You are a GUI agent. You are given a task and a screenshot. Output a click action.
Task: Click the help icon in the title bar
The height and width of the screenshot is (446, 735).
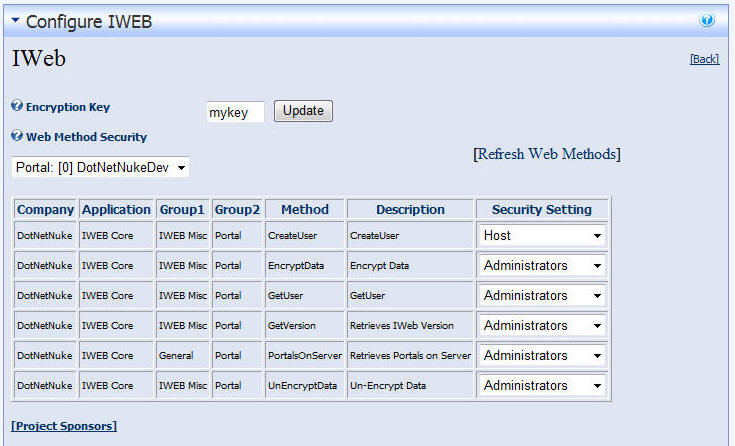tap(707, 20)
